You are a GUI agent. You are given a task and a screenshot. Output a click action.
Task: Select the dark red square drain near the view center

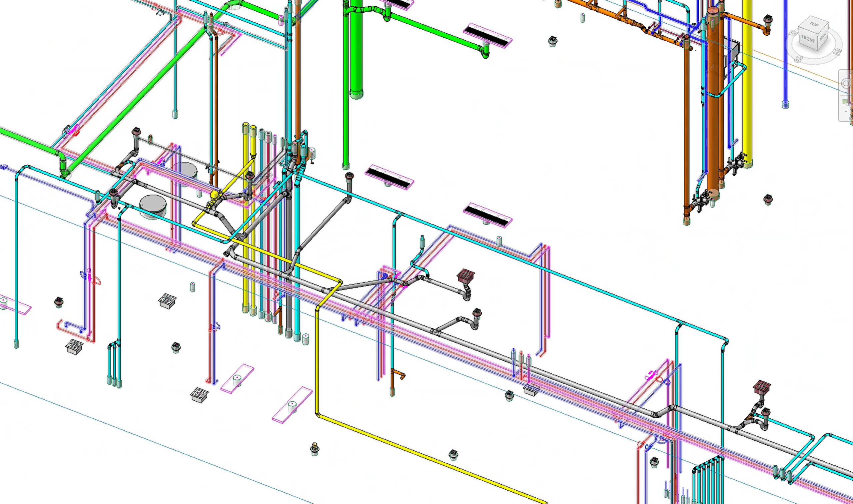click(465, 275)
